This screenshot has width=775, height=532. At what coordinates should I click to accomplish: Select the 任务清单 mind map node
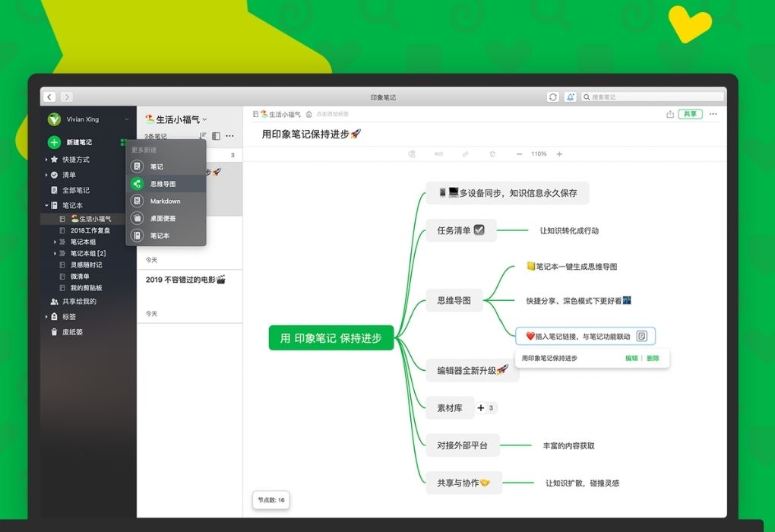click(x=460, y=230)
